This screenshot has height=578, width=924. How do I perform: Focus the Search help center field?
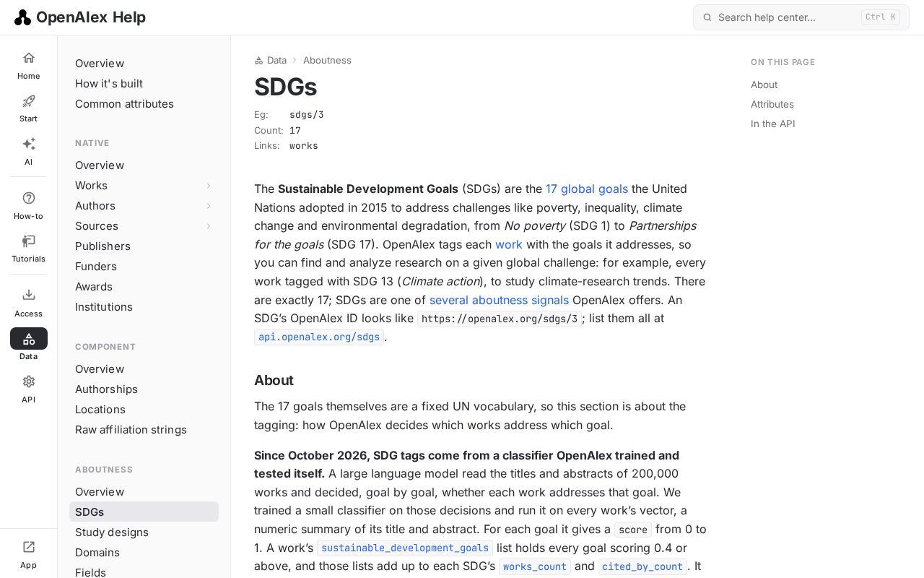click(801, 17)
